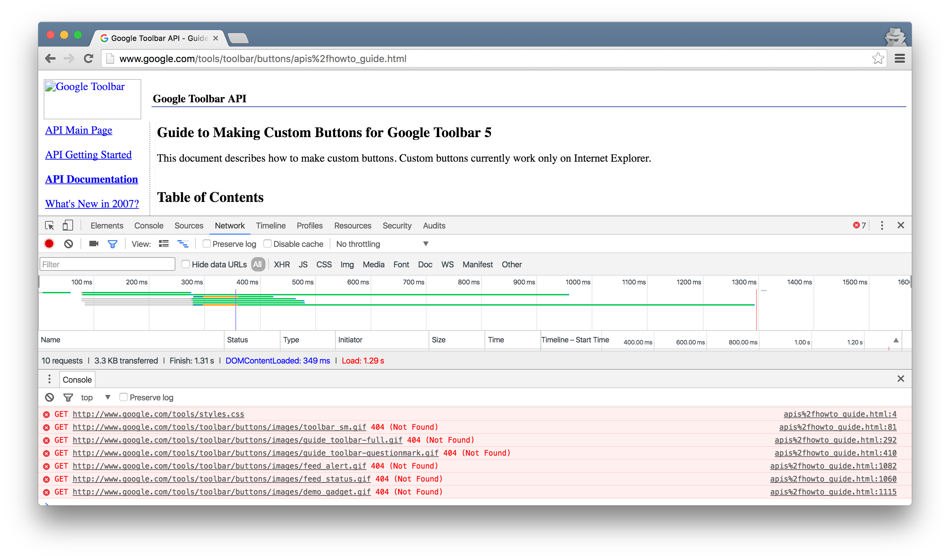This screenshot has height=560, width=950.
Task: Filter requests by XHR
Action: 282,265
